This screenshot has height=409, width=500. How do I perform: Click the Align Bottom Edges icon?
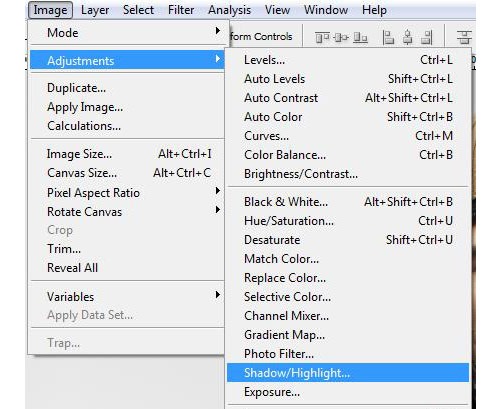(360, 38)
